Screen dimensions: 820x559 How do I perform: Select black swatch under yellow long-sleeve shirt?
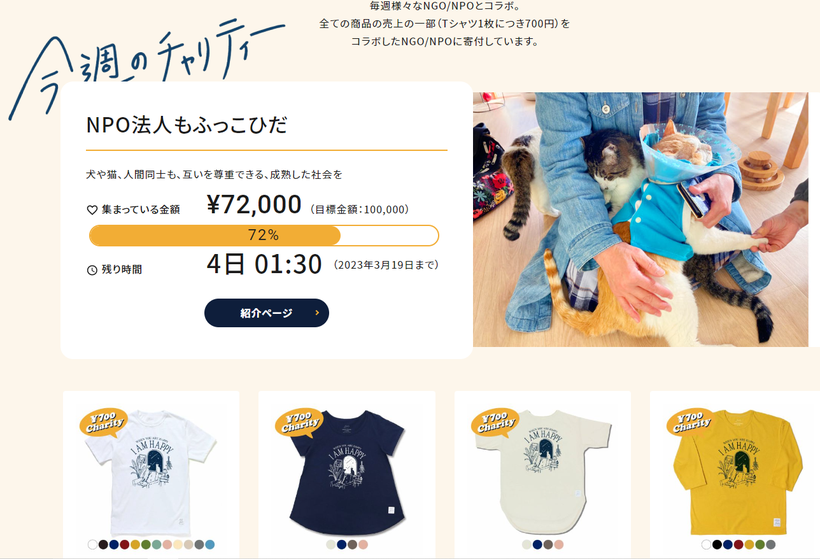click(716, 544)
